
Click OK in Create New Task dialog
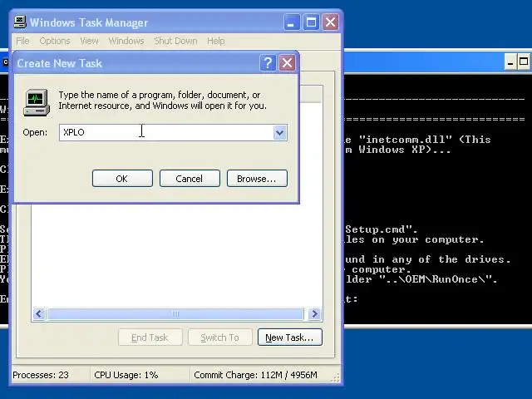[122, 179]
